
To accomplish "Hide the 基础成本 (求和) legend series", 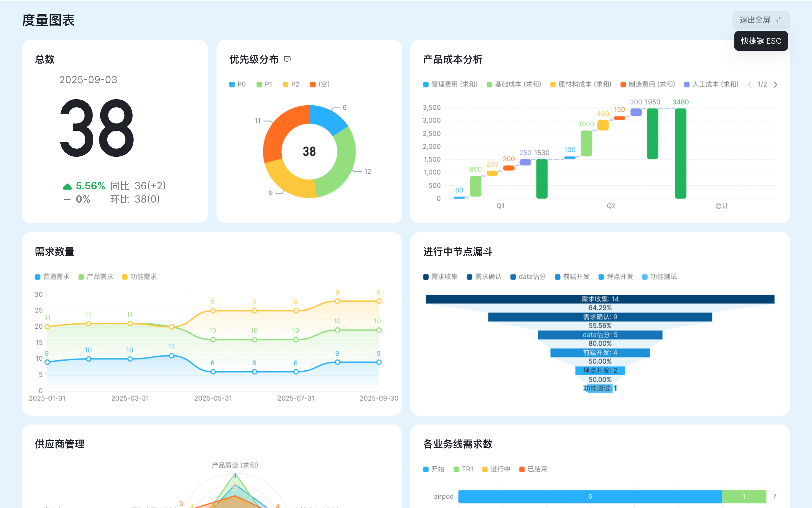I will (514, 84).
